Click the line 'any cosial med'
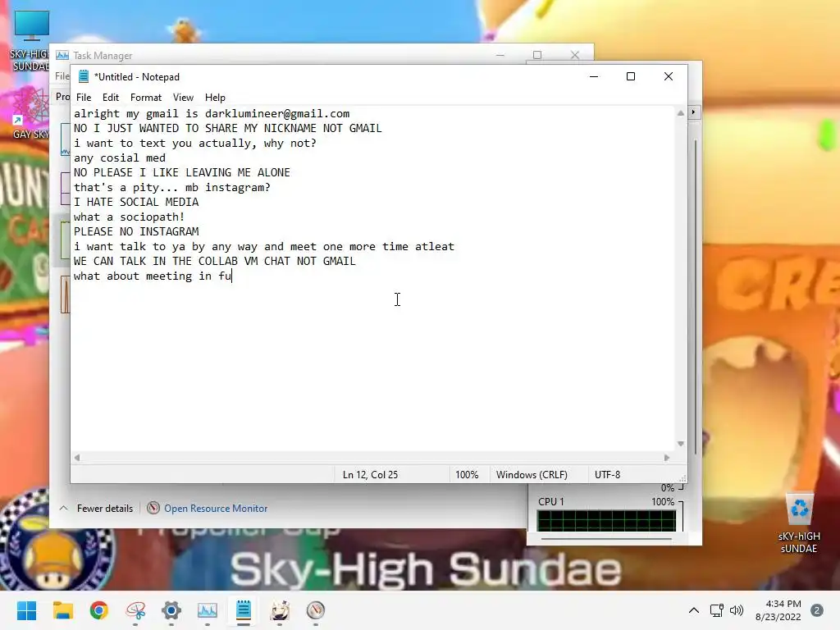Image resolution: width=840 pixels, height=630 pixels. point(120,158)
